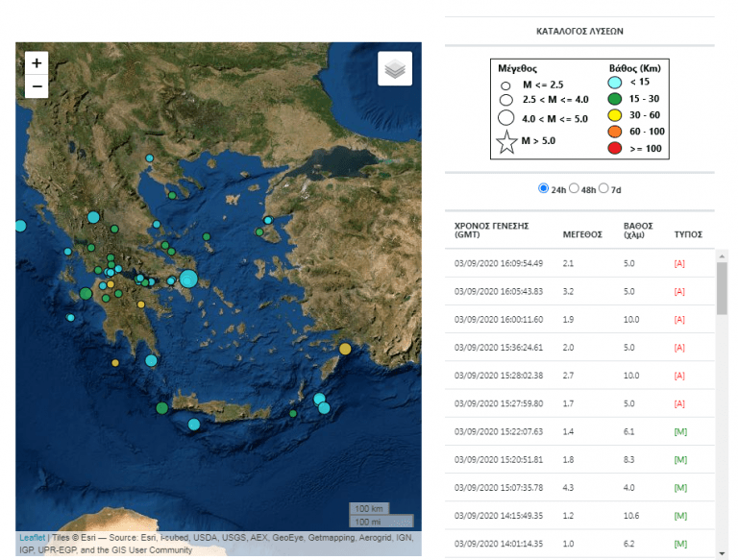Click the green earthquake marker west of Crete
Screen dimensions: 738x560
[161, 408]
